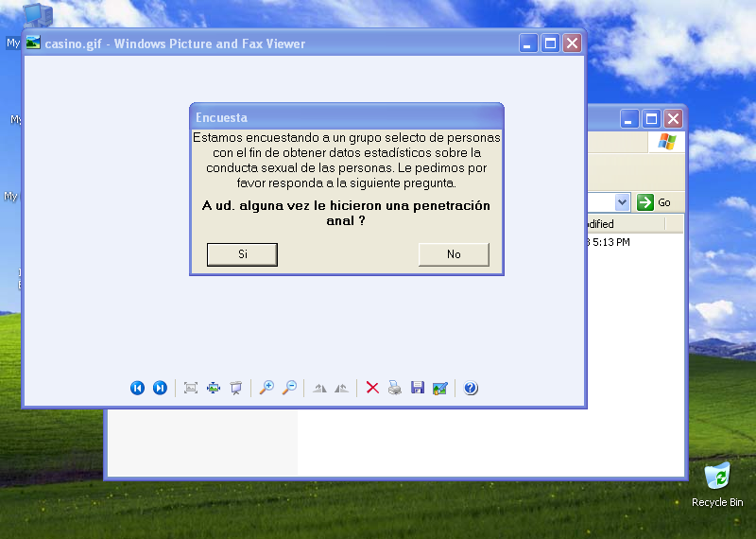Viewport: 756px width, 539px height.
Task: Minimize the Picture and Fax Viewer window
Action: tap(528, 43)
